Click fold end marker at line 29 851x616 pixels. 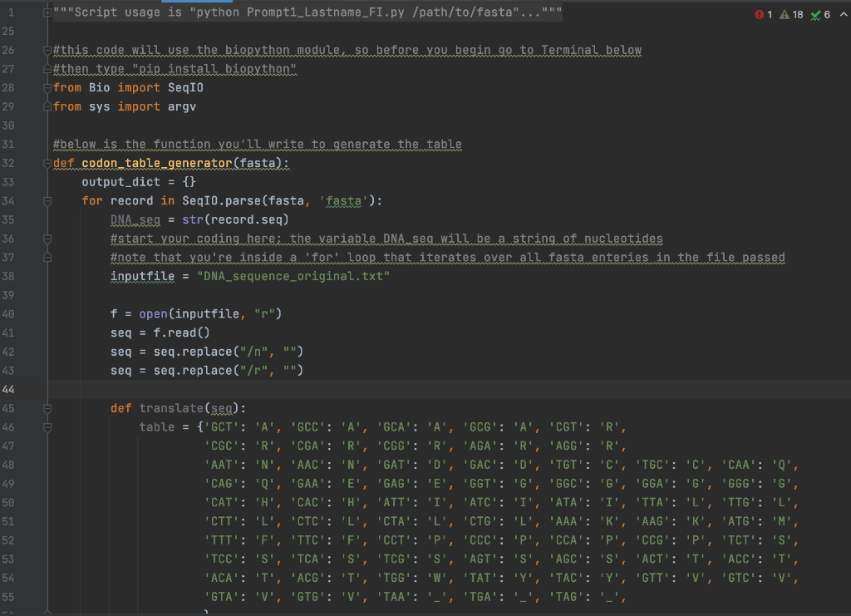point(47,107)
